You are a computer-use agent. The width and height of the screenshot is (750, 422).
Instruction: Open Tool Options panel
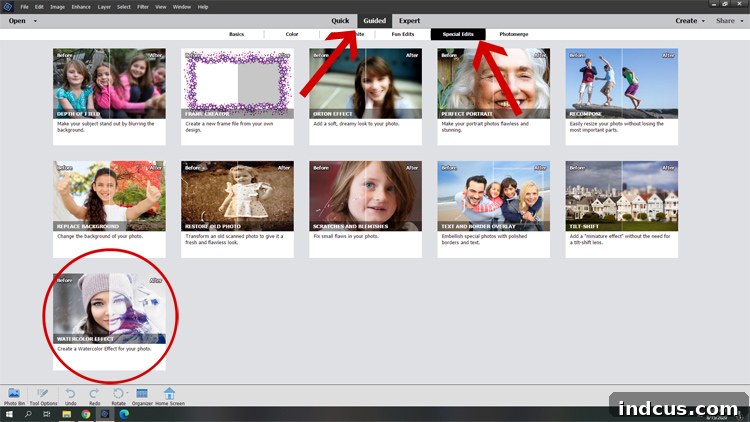43,396
